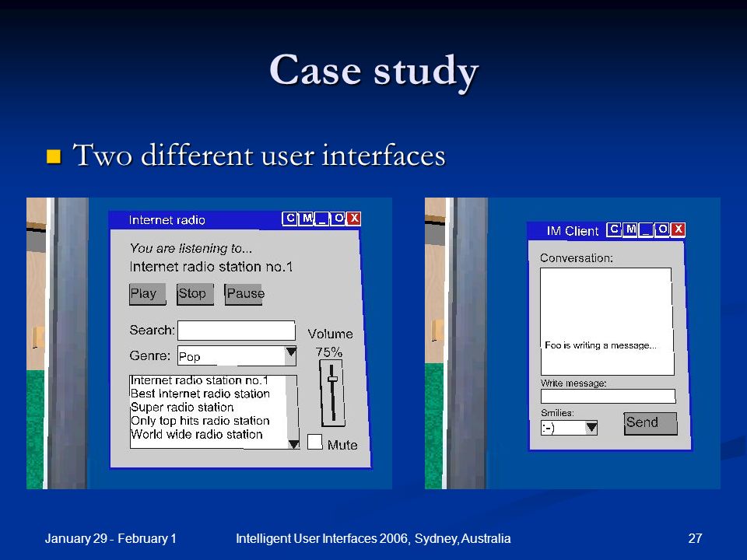Click the station list scroll-down arrow
The width and height of the screenshot is (747, 560).
click(293, 444)
